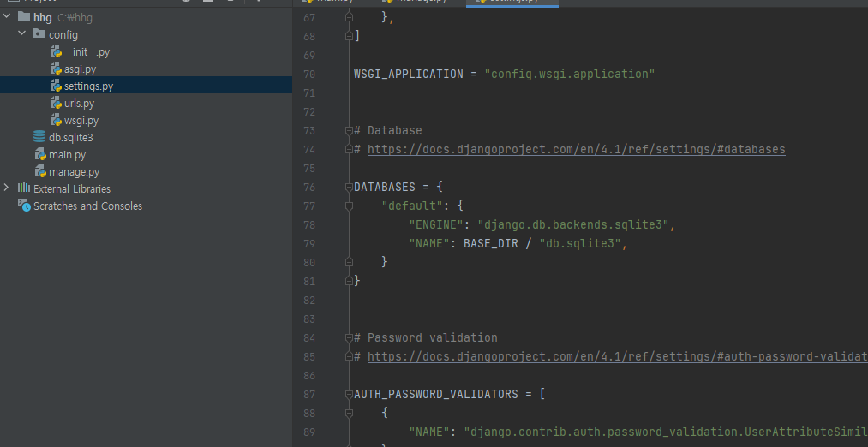
Task: Click the Python icon beside __init__.py
Action: pos(56,52)
